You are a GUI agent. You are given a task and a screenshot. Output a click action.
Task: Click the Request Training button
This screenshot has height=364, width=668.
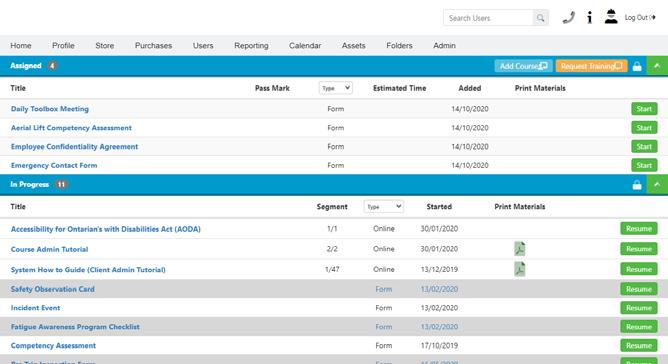click(x=591, y=66)
